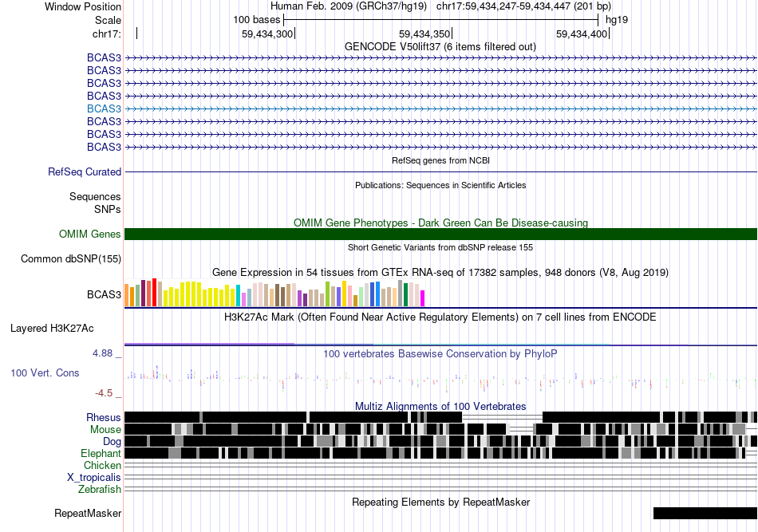Viewport: 758px width, 532px height.
Task: Open 'Publications: Sequences in Scientific Articles' title
Action: pos(440,185)
